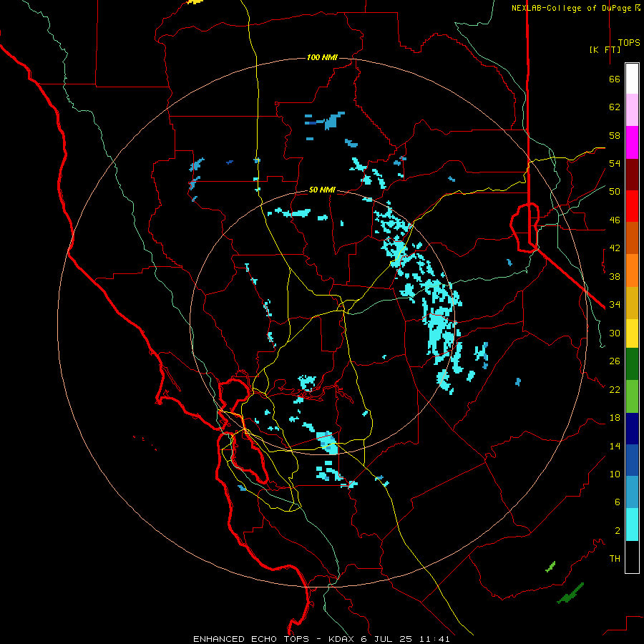This screenshot has width=644, height=644.
Task: Click the legend value '30'
Action: tap(615, 333)
